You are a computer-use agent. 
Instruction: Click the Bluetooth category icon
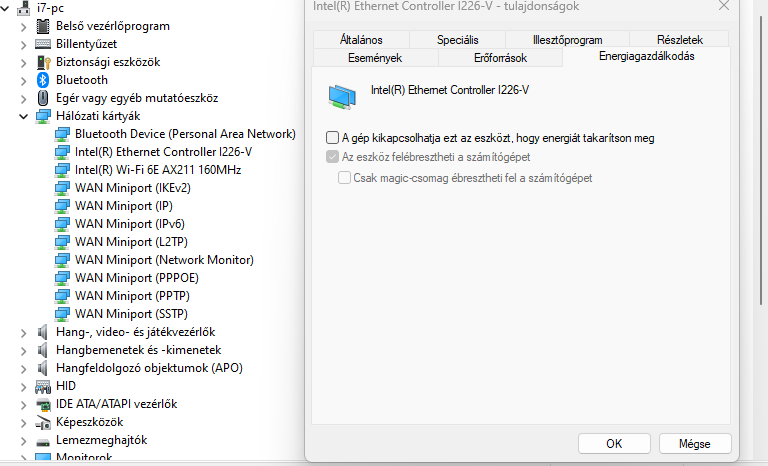[43, 80]
